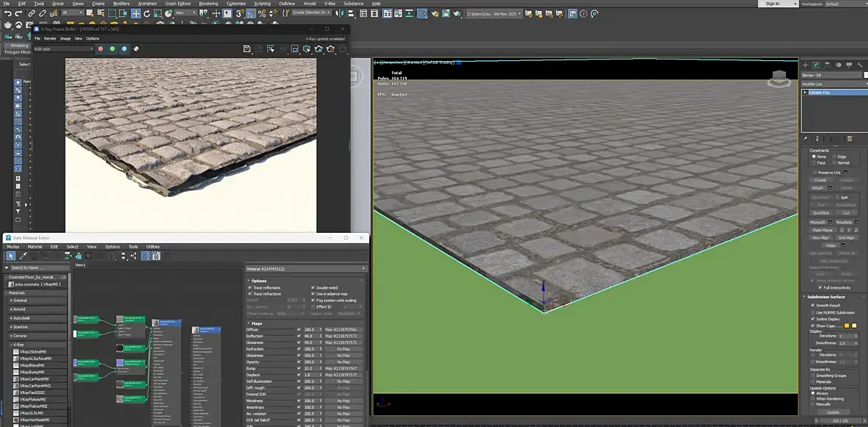This screenshot has height=427, width=868.
Task: Click the Diffuse map slot button
Action: (343, 330)
